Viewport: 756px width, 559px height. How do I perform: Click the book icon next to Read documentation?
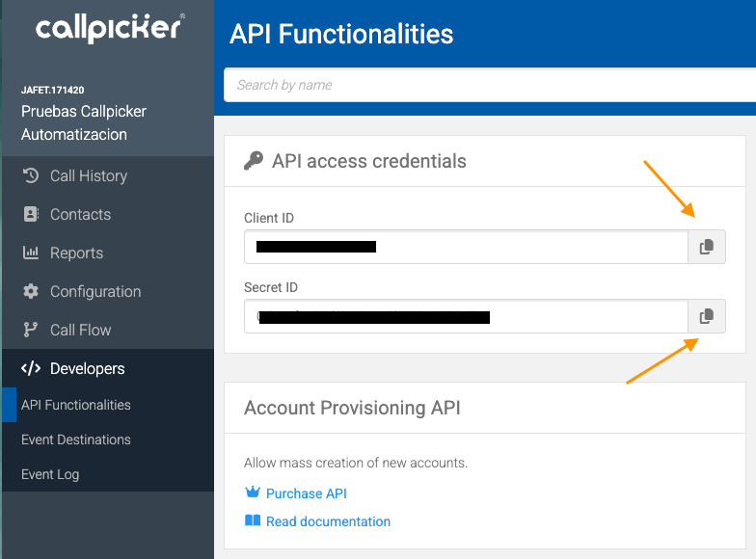click(253, 520)
